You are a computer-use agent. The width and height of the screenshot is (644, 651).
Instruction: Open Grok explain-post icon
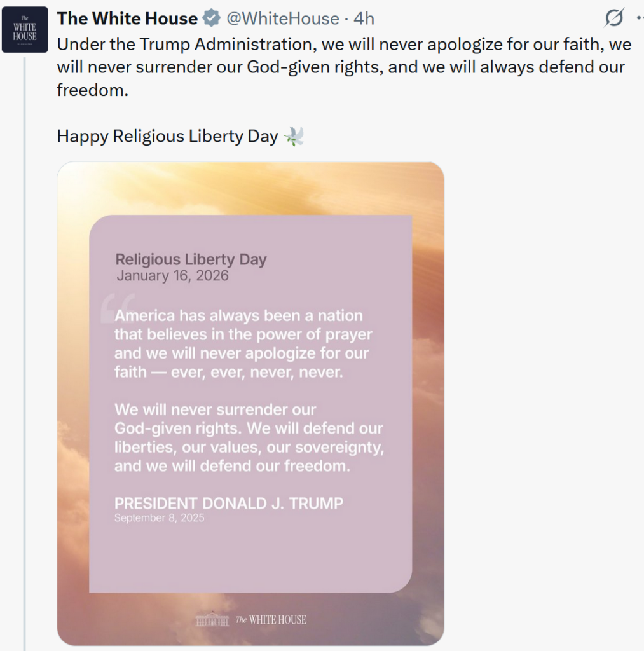coord(613,18)
